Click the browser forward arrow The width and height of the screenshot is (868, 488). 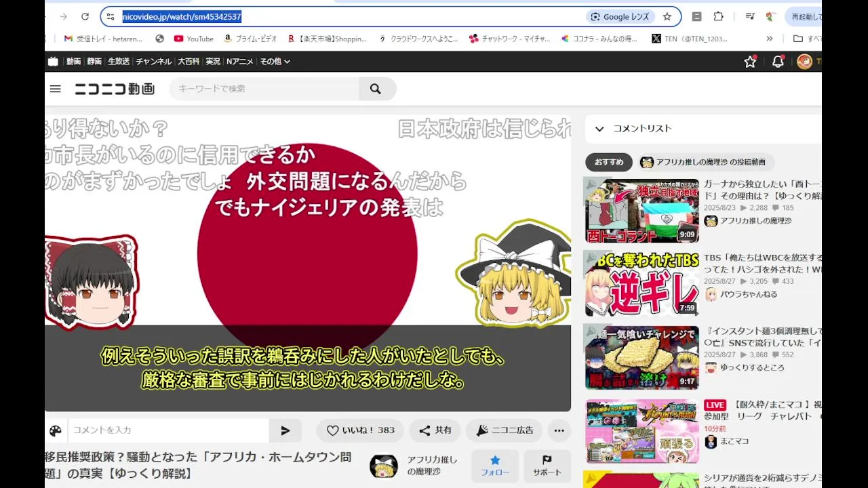[63, 16]
